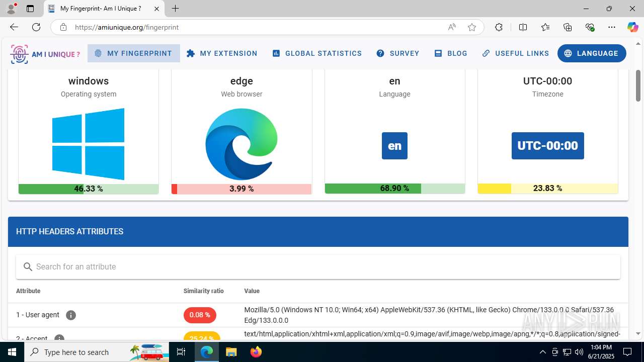Click the taskbar search box
Screen dimensions: 644x362
click(97, 352)
